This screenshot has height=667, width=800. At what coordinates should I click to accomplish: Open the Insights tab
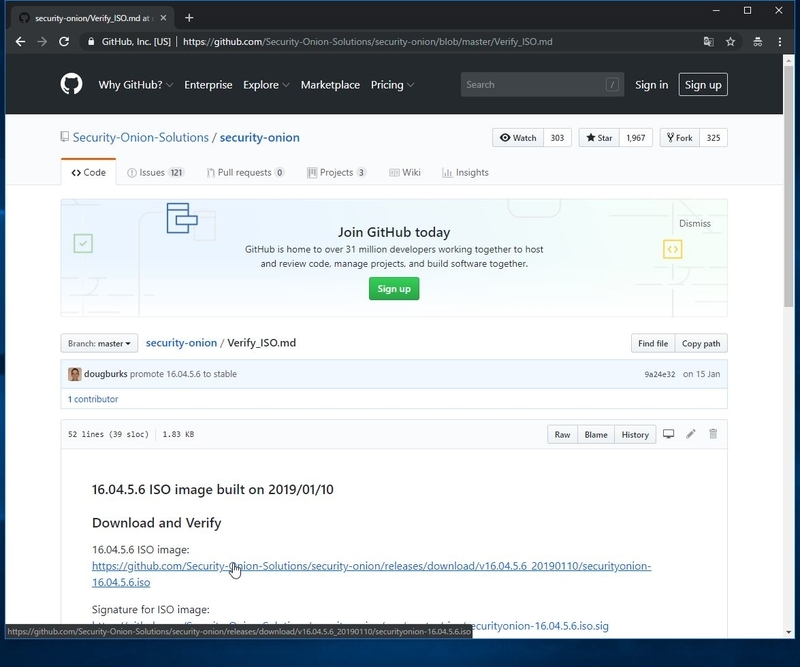(x=465, y=172)
